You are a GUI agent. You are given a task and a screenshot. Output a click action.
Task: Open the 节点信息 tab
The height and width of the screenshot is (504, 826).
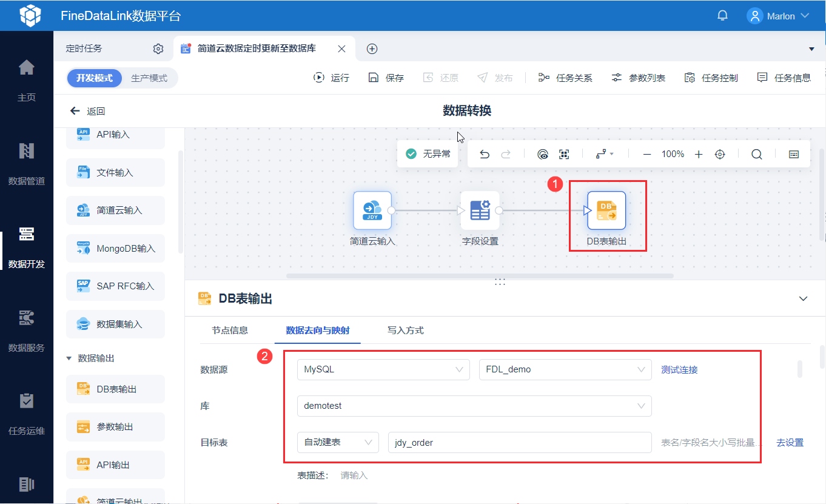coord(230,331)
